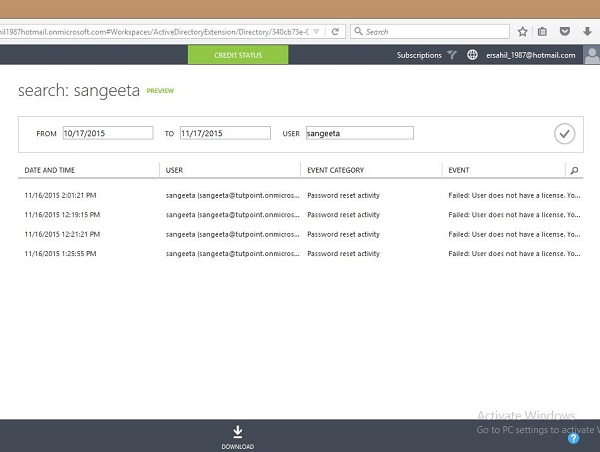
Task: Select the 11/16/2015 2:01:21 PM row
Action: click(301, 195)
